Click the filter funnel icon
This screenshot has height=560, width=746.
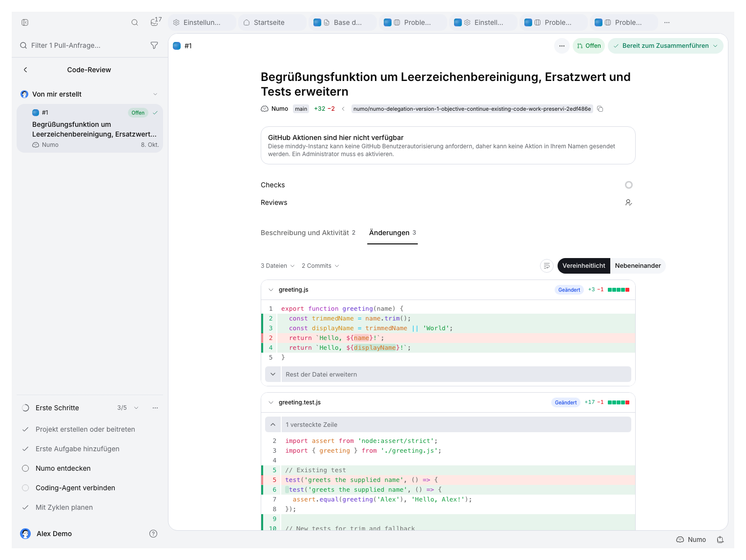154,45
